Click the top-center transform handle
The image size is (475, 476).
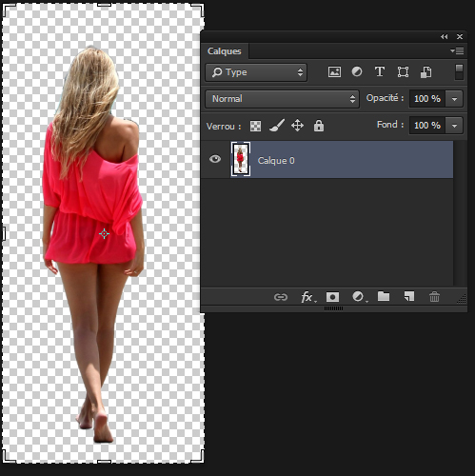[104, 4]
